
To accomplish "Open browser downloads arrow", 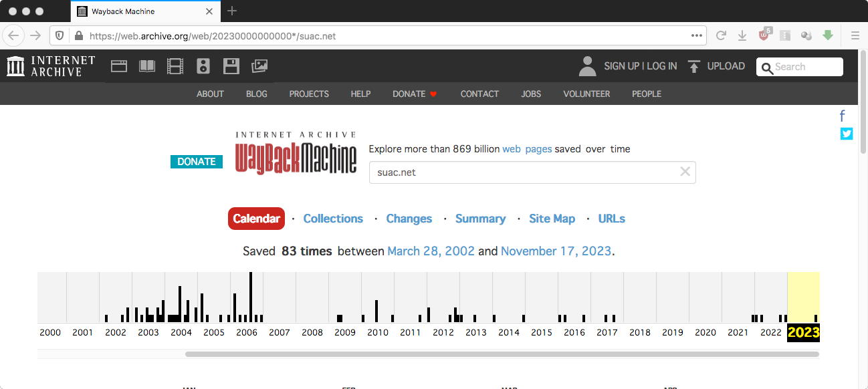I will pyautogui.click(x=742, y=35).
